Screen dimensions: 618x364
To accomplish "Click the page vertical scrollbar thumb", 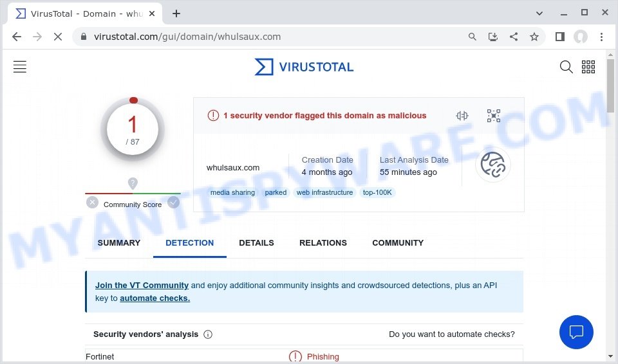I will 610,86.
